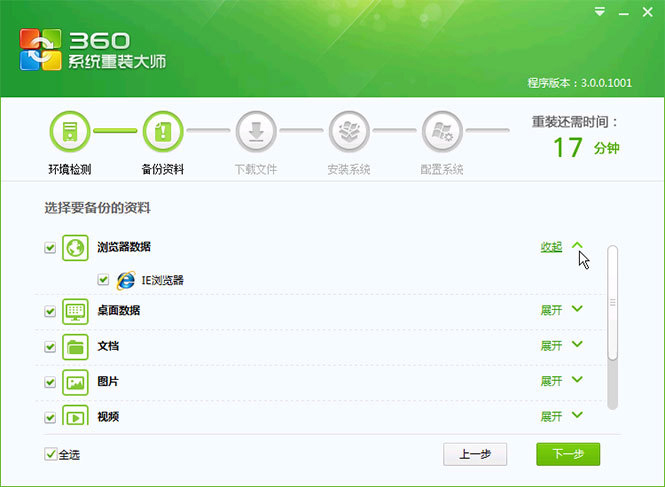Screen dimensions: 665x487
Task: Toggle the 全选 checkbox
Action: point(51,454)
